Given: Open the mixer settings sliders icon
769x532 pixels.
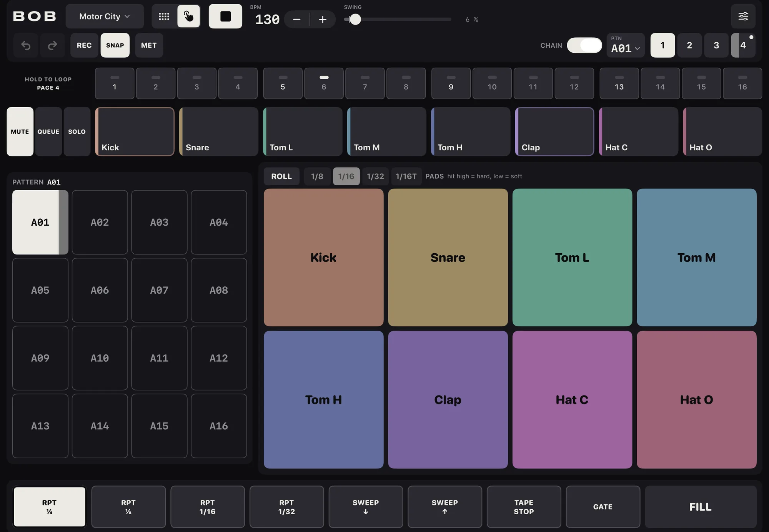Looking at the screenshot, I should pos(743,17).
